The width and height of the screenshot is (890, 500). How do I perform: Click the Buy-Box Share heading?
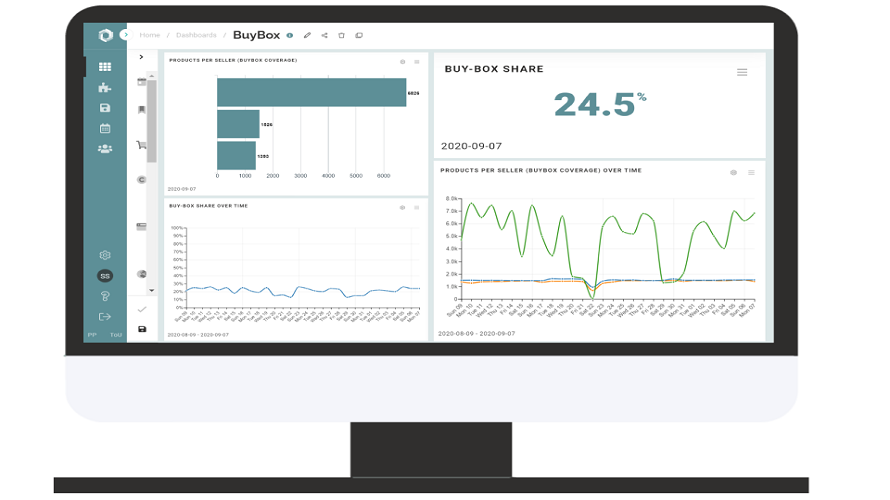point(494,69)
